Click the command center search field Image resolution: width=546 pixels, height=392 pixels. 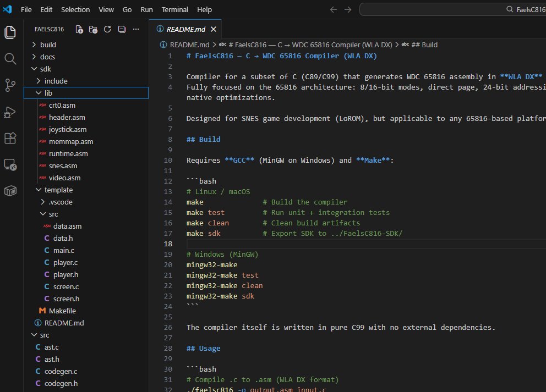click(452, 9)
